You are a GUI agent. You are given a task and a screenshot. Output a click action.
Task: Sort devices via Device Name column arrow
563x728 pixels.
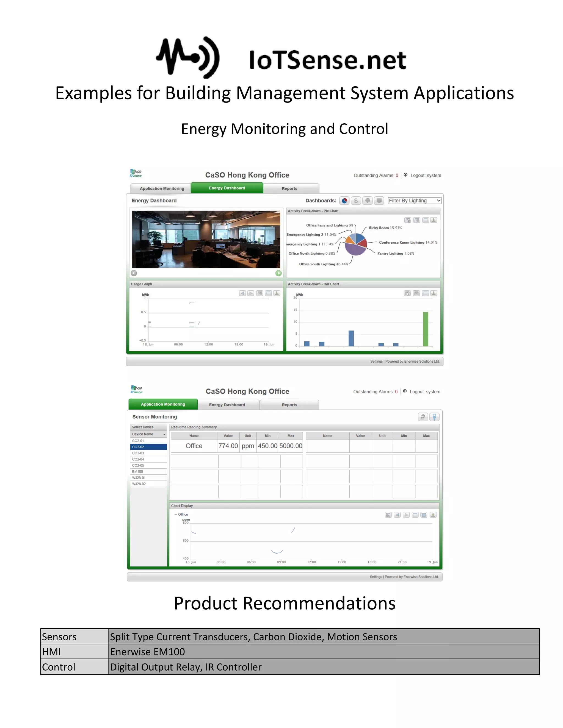point(164,434)
